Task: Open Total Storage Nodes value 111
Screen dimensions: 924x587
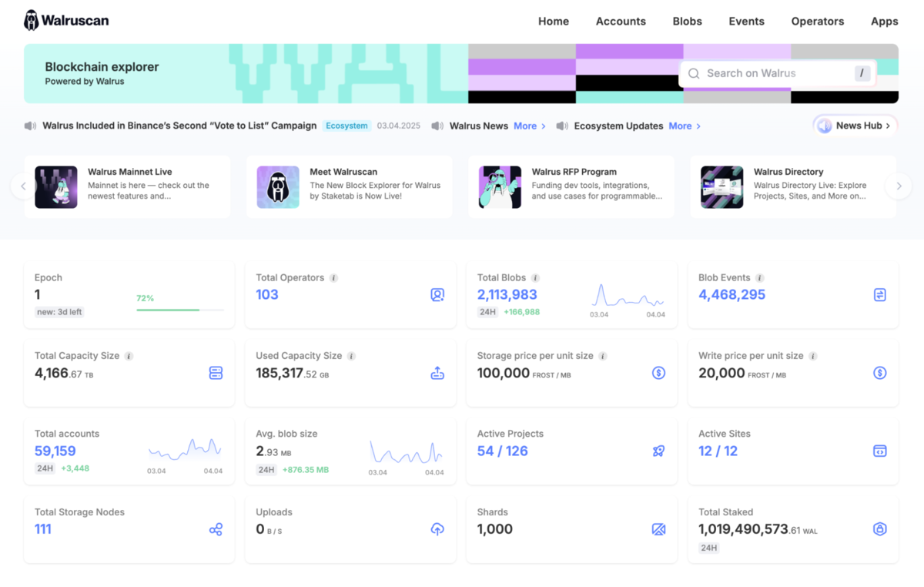Action: tap(43, 529)
